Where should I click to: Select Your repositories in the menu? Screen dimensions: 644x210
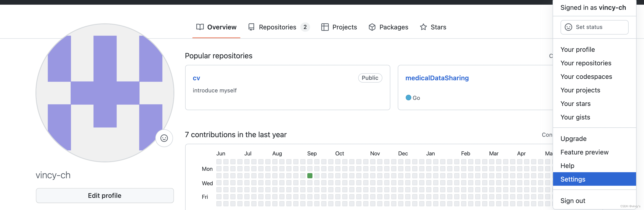[594, 63]
